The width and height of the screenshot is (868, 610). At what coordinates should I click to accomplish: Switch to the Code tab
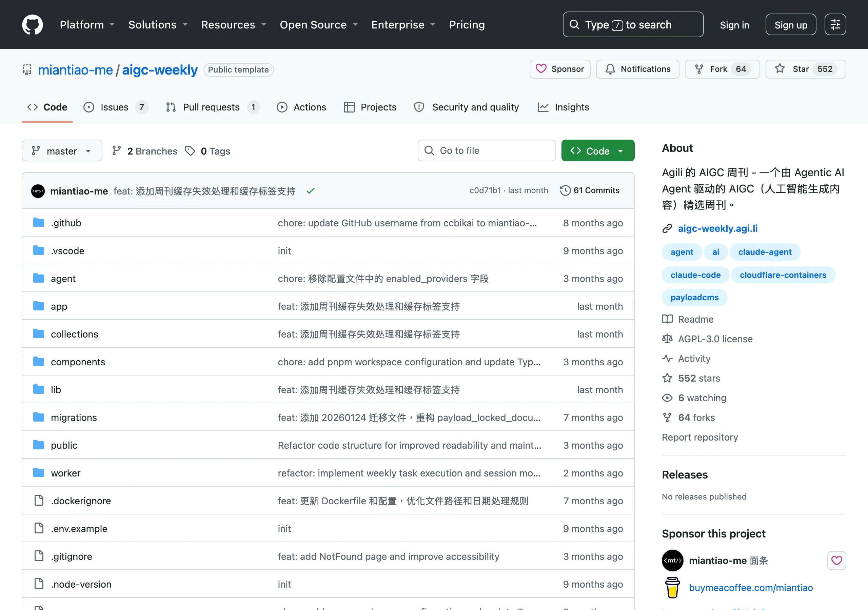pos(47,107)
